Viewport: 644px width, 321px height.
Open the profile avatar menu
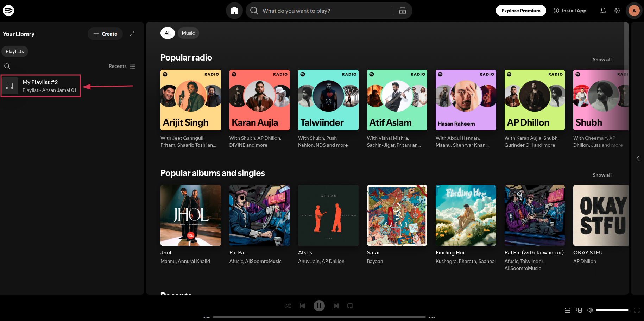[634, 11]
